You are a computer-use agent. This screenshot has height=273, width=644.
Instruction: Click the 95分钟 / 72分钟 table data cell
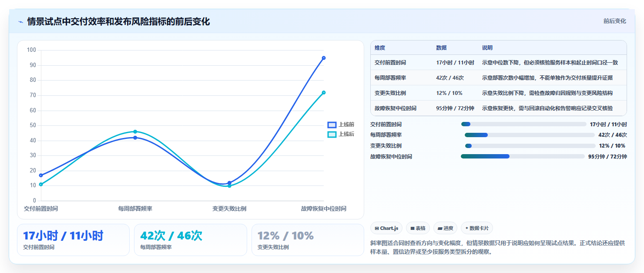point(455,108)
